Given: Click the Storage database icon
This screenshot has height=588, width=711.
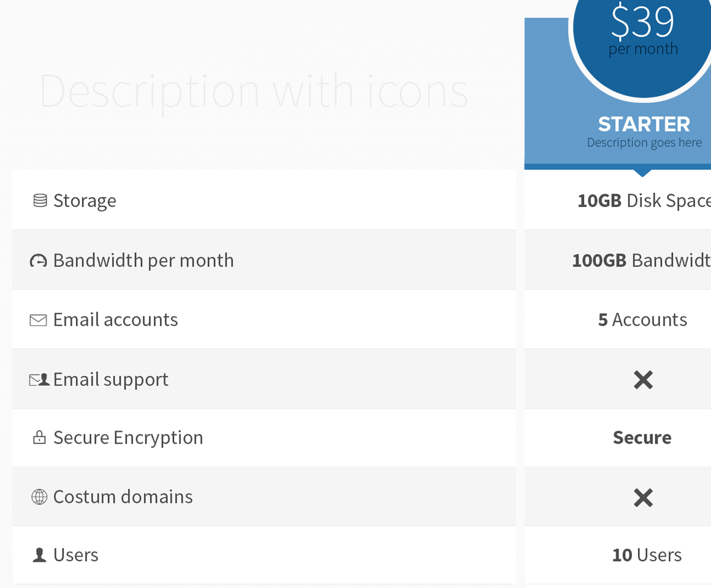Looking at the screenshot, I should [40, 201].
